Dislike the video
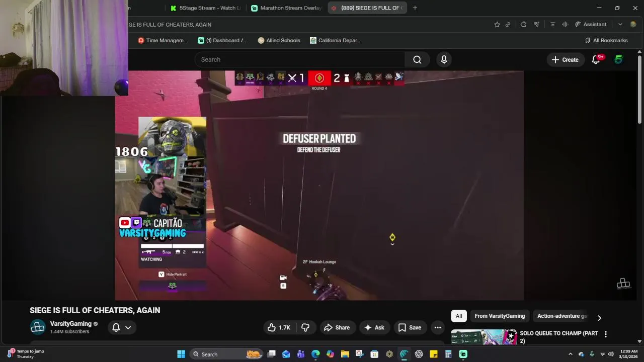 coord(305,327)
